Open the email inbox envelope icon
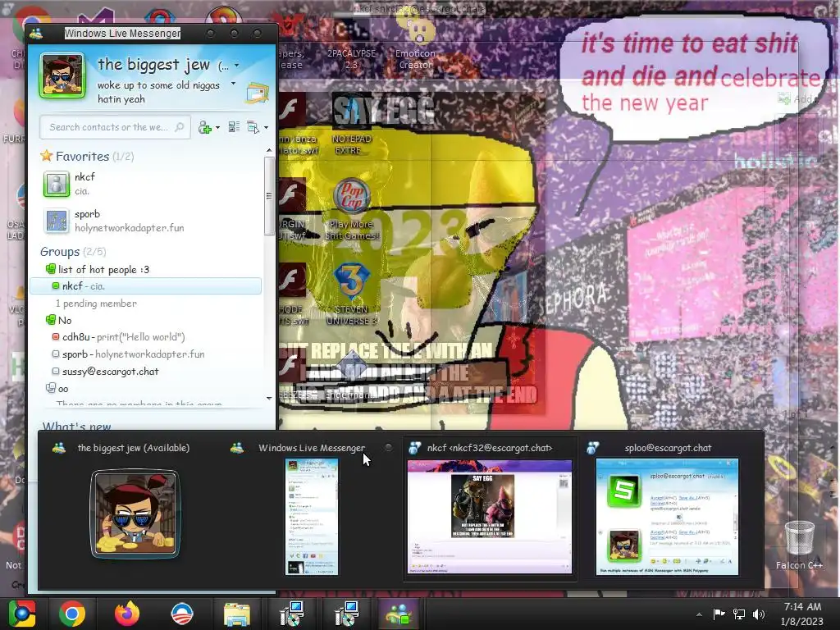The image size is (840, 630). 257,94
